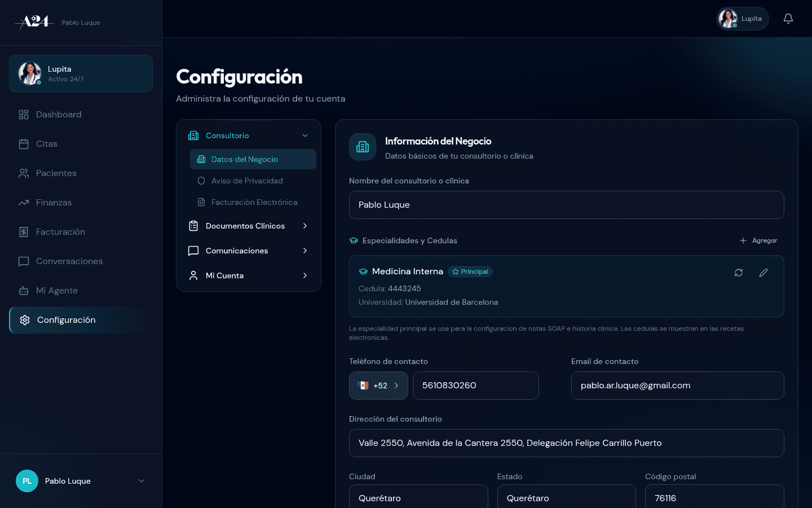The width and height of the screenshot is (812, 508).
Task: Open Mi Agente in the sidebar
Action: pyautogui.click(x=56, y=291)
